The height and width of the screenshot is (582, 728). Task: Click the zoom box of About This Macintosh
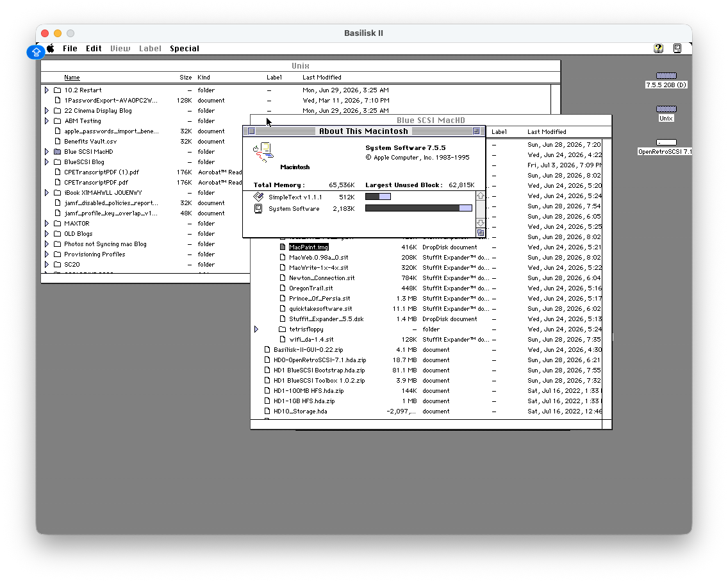point(476,131)
